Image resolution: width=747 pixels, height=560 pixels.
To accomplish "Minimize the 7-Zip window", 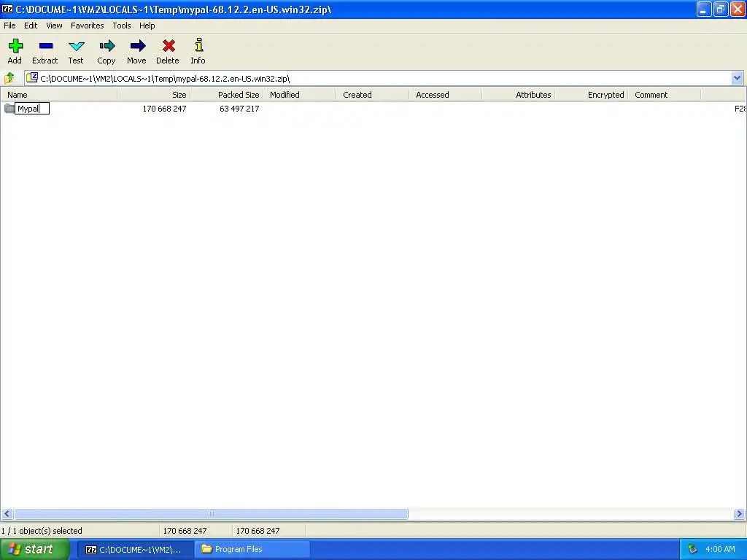I will (x=704, y=9).
